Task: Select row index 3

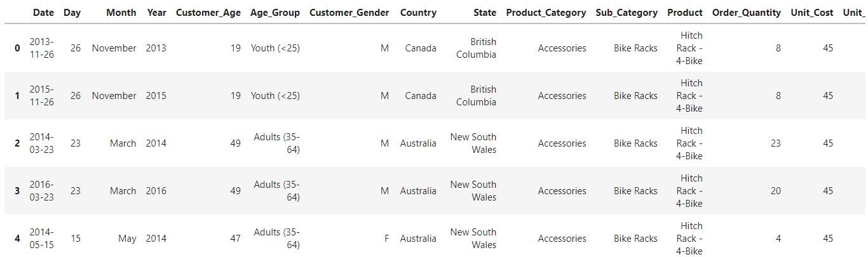Action: point(17,191)
